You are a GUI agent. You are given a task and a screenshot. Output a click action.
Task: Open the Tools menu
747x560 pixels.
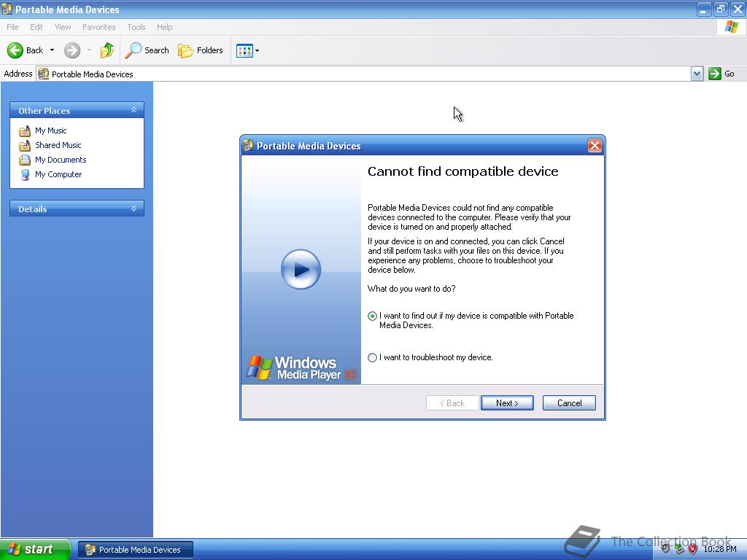[136, 27]
